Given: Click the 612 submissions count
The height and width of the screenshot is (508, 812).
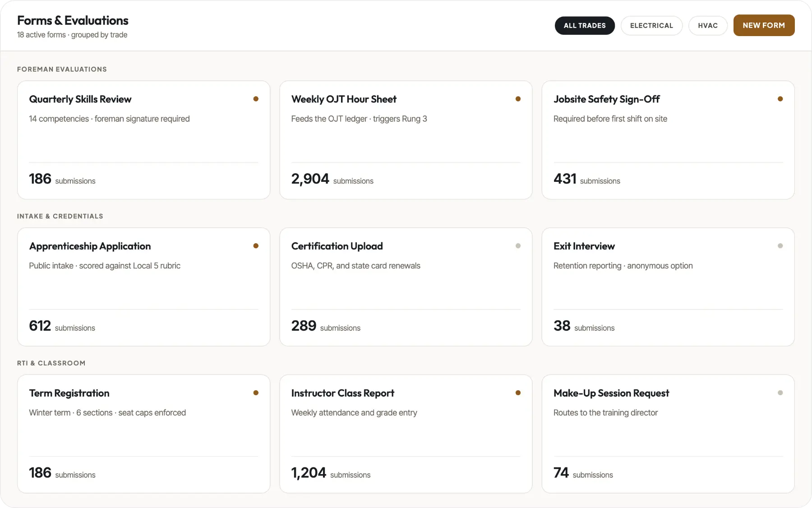Looking at the screenshot, I should tap(62, 326).
